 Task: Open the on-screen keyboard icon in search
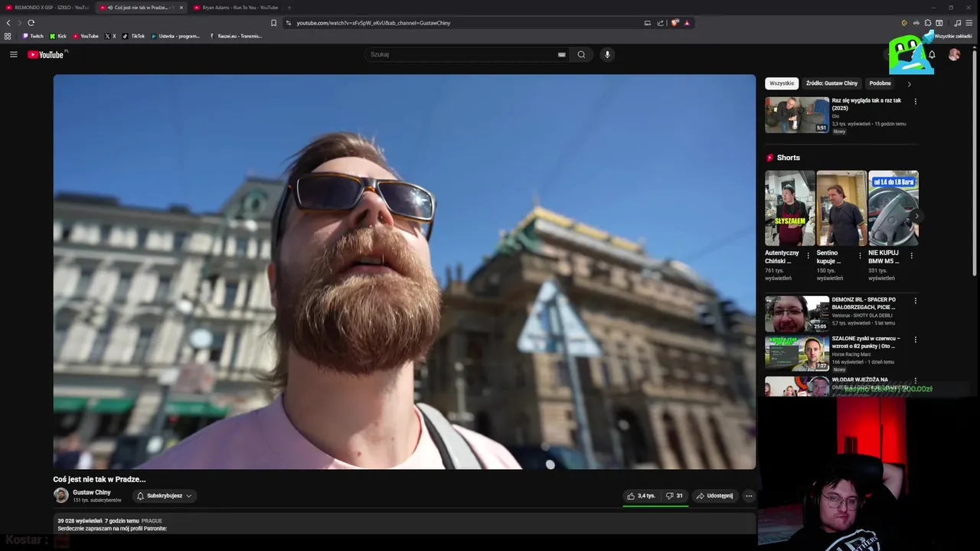(561, 54)
